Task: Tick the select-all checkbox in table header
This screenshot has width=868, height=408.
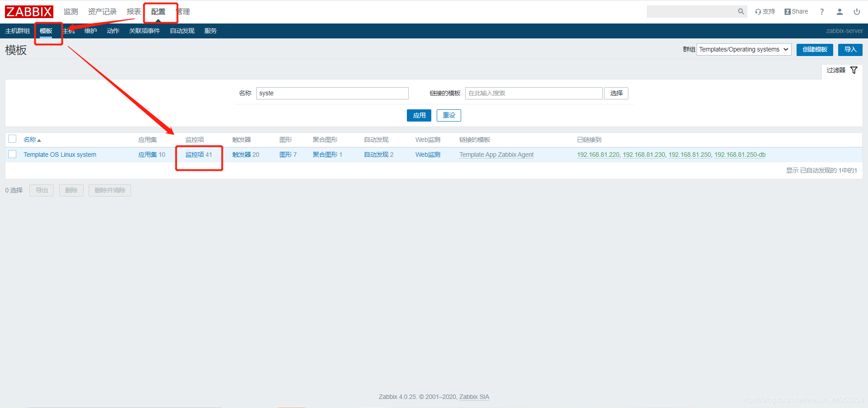Action: [x=12, y=139]
